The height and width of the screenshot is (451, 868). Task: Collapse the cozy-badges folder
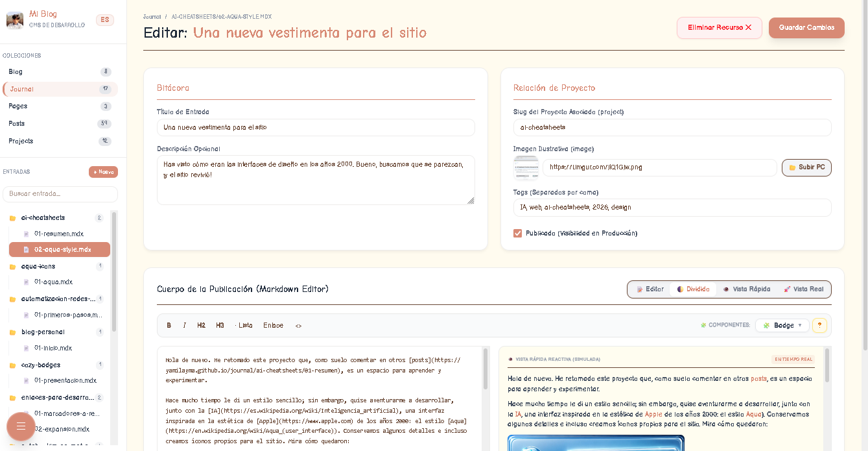(56, 365)
